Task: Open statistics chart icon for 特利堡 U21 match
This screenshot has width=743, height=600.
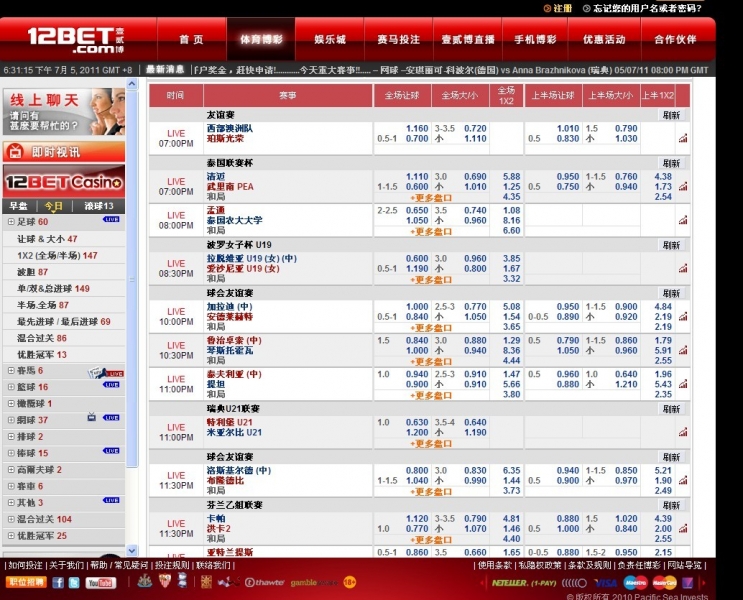Action: [683, 432]
